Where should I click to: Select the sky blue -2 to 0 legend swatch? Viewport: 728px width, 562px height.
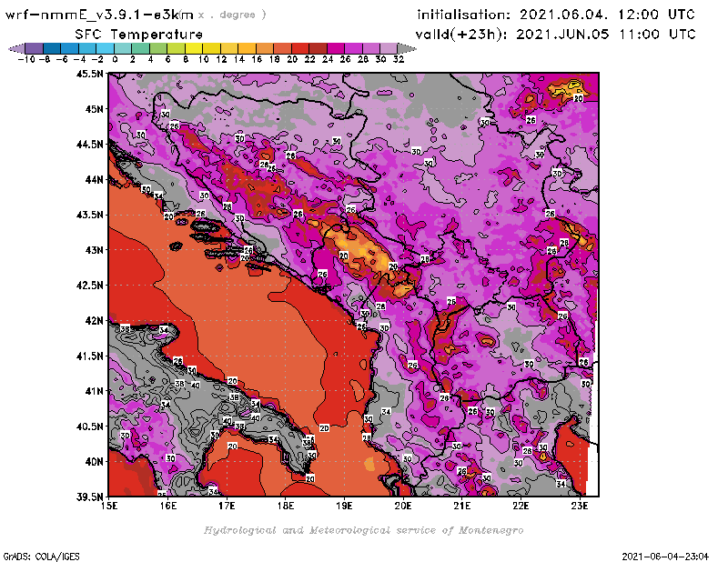(x=105, y=48)
